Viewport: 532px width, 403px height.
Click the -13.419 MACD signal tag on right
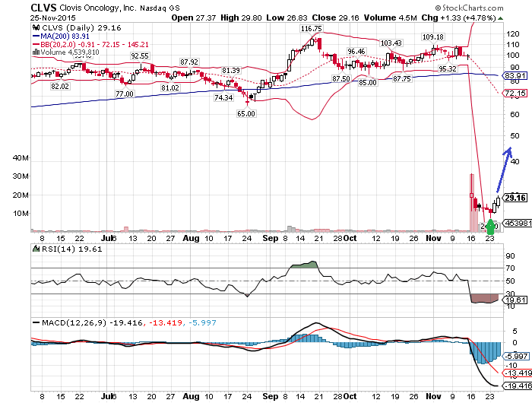(x=517, y=373)
